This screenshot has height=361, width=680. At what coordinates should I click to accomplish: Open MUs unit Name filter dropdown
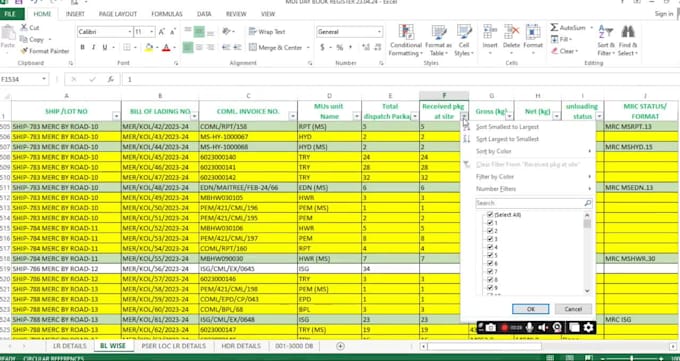356,116
